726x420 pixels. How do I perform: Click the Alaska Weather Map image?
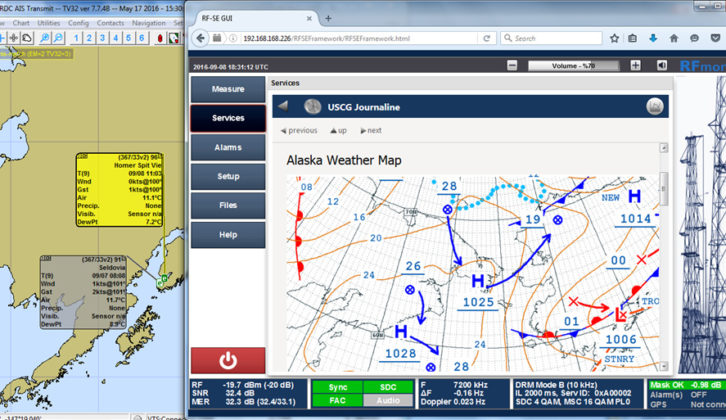coord(472,274)
